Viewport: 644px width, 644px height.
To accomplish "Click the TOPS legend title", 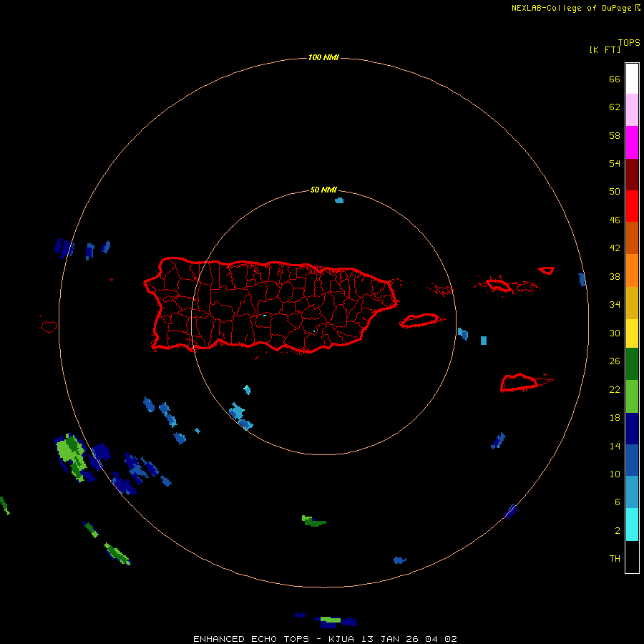I will pyautogui.click(x=629, y=42).
